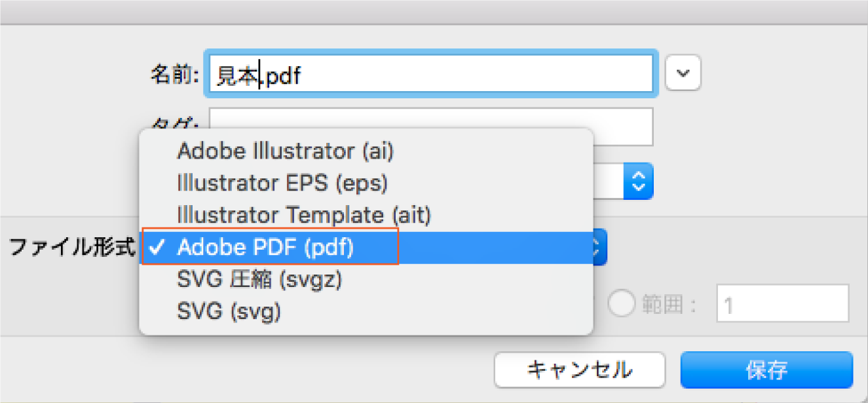Choose SVG 圧縮 (svgz) format
The width and height of the screenshot is (868, 403).
[x=366, y=280]
